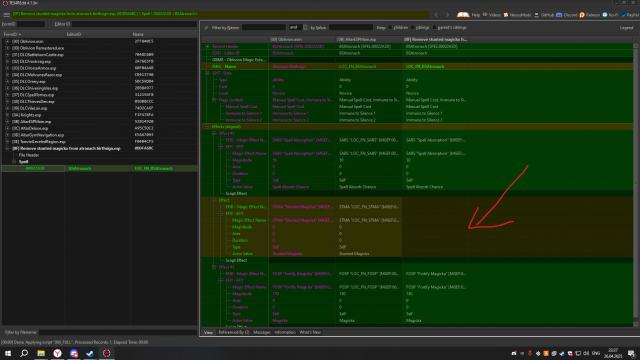The height and width of the screenshot is (360, 640).
Task: Select the FULL - Name row
Action: 417,67
